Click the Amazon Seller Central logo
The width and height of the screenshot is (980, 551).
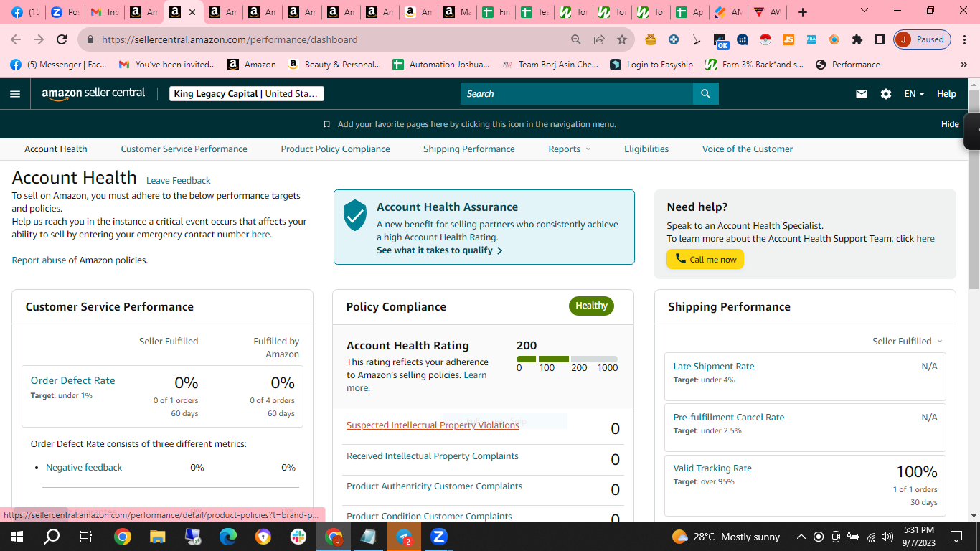click(x=93, y=93)
